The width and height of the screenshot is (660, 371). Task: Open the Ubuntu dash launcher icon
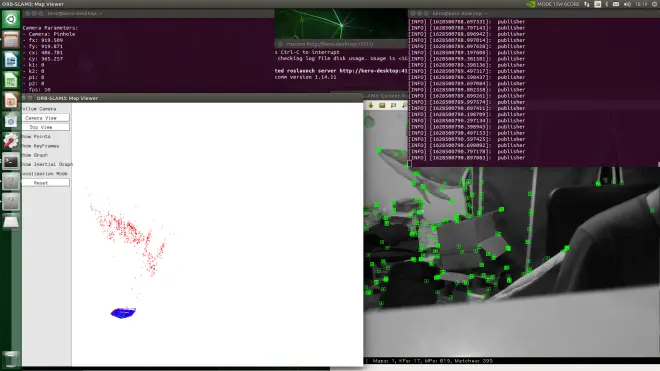point(11,19)
